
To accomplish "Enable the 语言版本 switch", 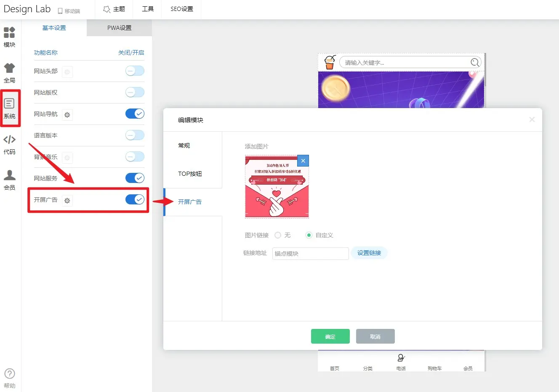I will click(x=135, y=135).
